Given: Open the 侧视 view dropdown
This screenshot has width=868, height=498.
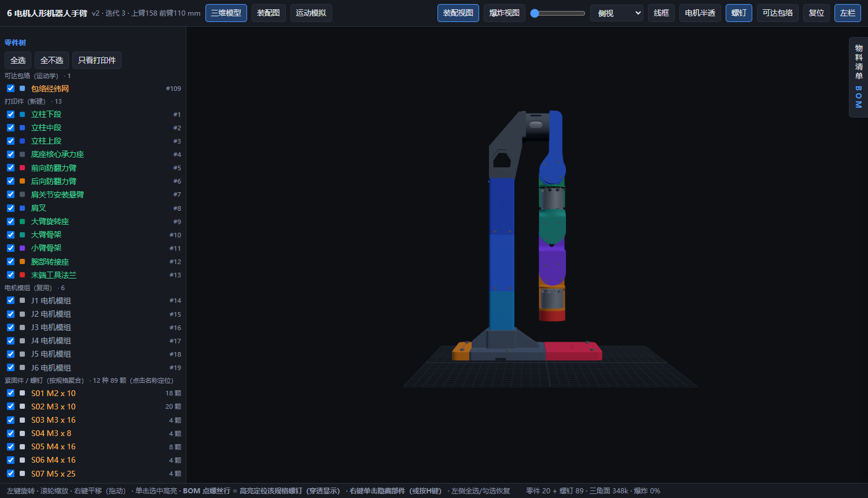Looking at the screenshot, I should pyautogui.click(x=617, y=13).
